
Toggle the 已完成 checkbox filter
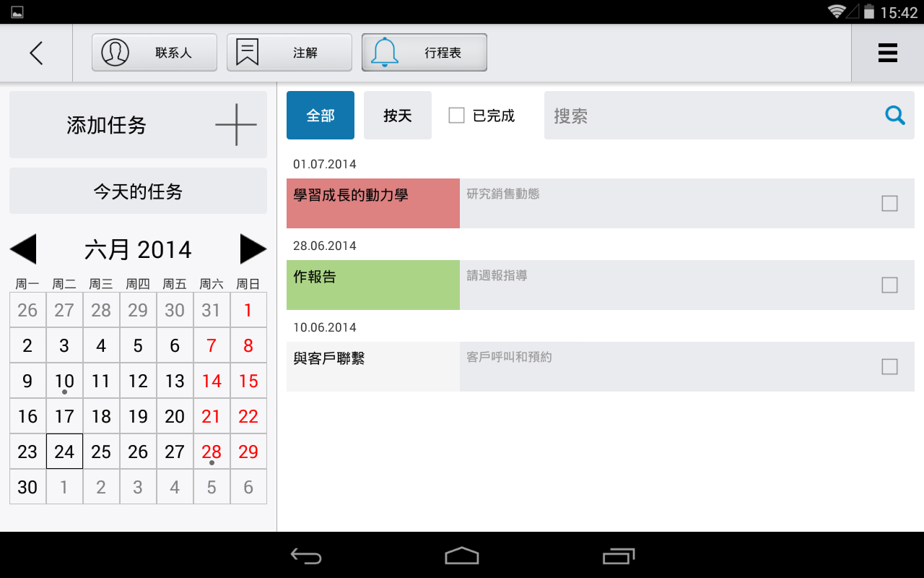pyautogui.click(x=456, y=115)
